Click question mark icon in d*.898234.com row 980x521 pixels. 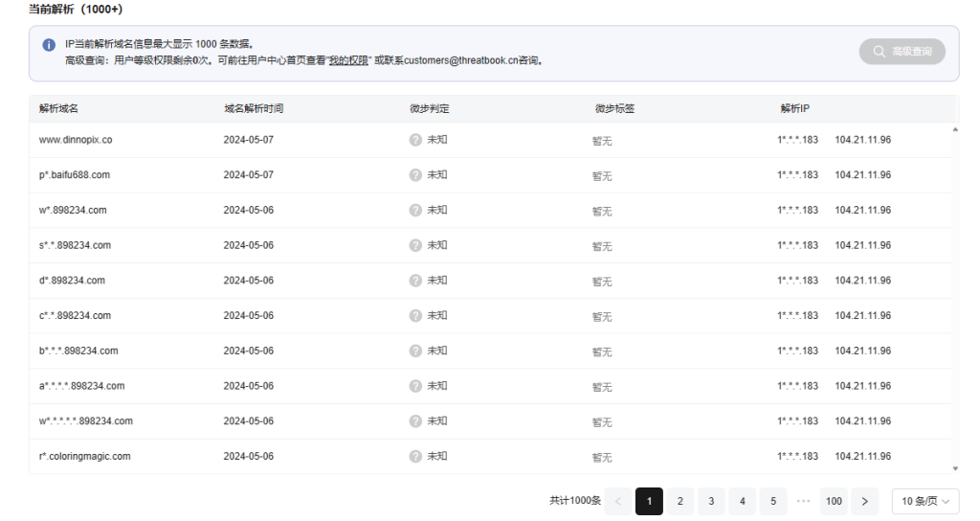pyautogui.click(x=415, y=281)
